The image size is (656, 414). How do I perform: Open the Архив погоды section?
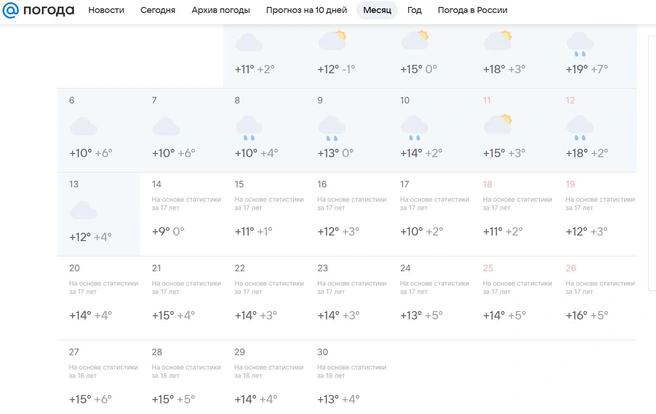click(x=221, y=10)
